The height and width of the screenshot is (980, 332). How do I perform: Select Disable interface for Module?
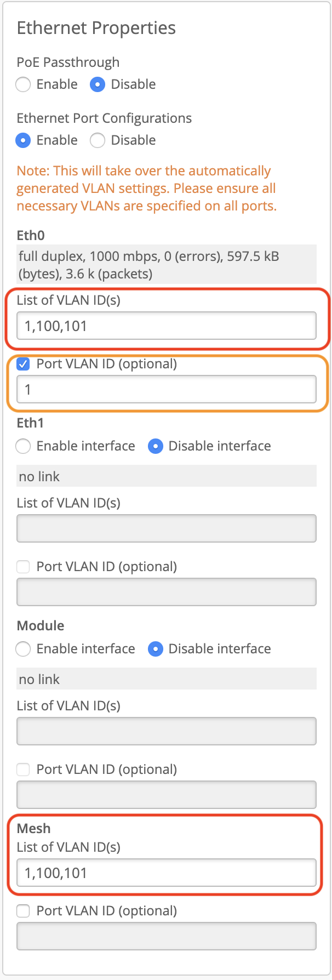point(156,649)
